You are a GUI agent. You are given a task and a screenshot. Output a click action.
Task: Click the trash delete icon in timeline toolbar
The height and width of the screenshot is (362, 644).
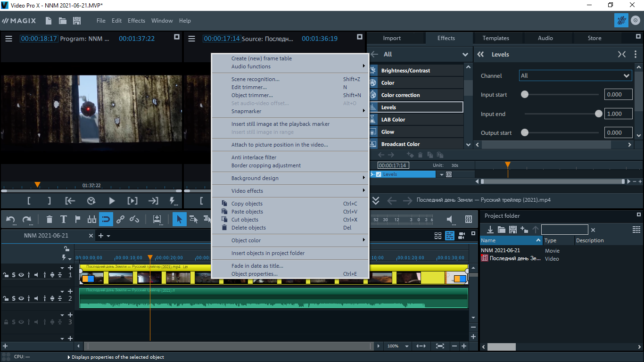click(x=50, y=219)
